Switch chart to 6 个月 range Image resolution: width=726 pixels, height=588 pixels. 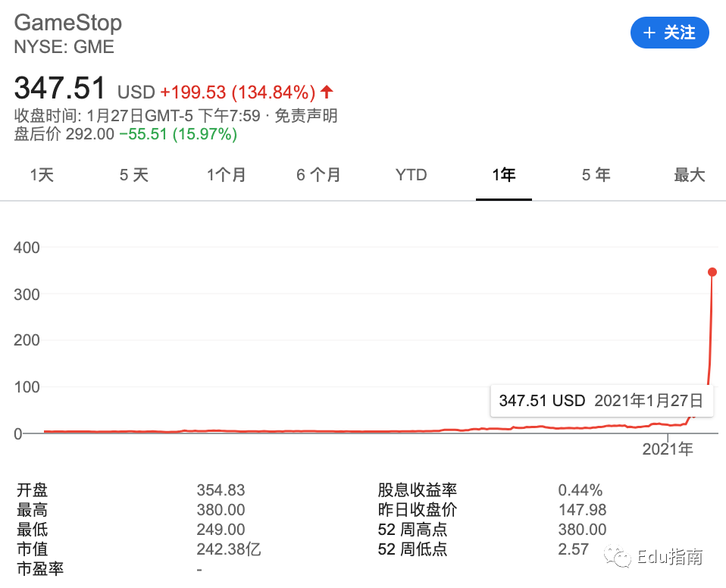click(x=318, y=175)
